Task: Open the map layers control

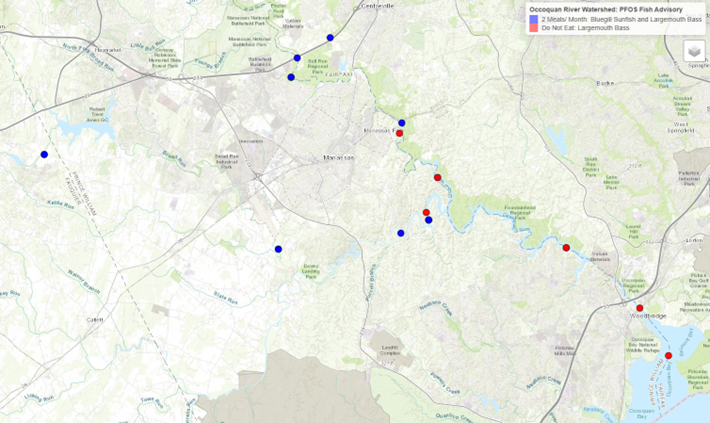Action: (x=693, y=52)
